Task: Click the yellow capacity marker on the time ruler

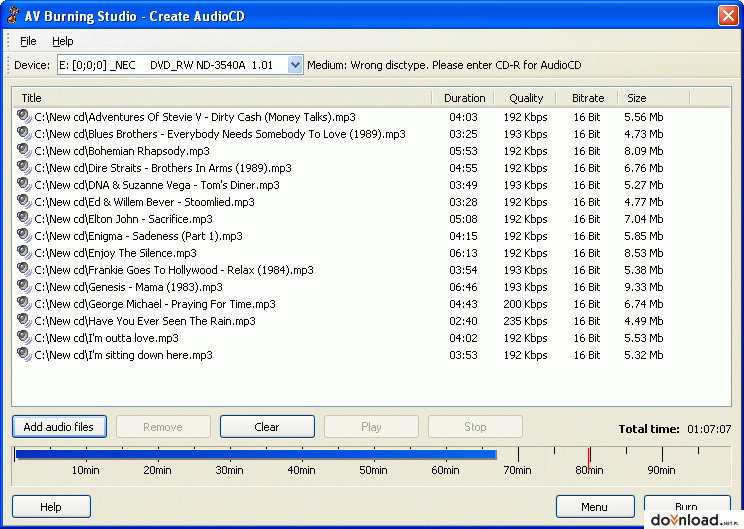Action: tap(546, 459)
